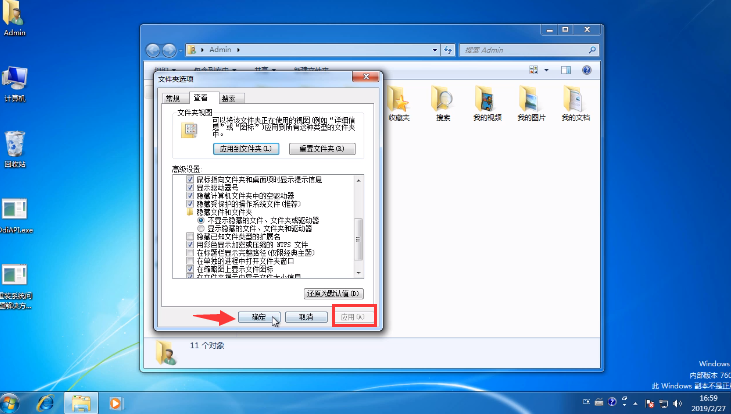Toggle 隐藏计算机文件夹中的空驱动器 checkbox
Viewport: 731px width, 414px height.
click(x=190, y=196)
